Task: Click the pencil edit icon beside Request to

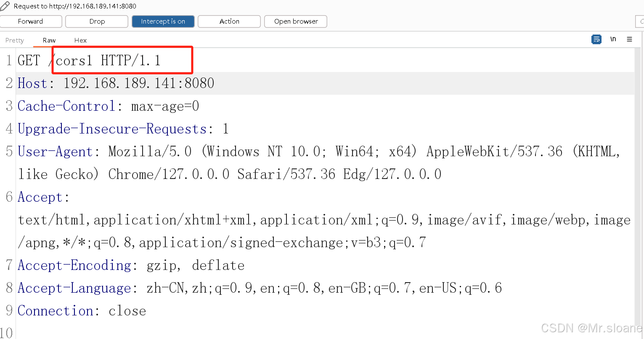Action: [x=5, y=6]
